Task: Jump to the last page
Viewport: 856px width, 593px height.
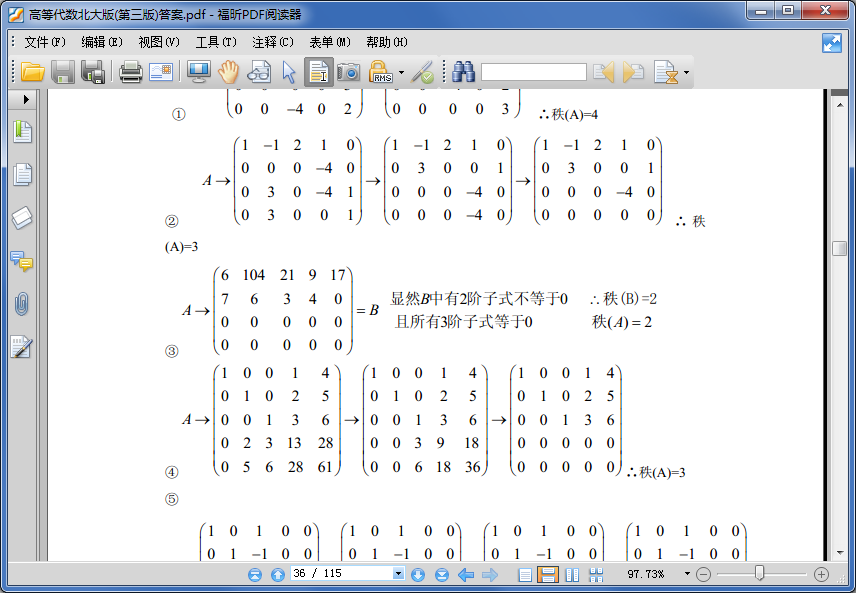Action: point(442,574)
